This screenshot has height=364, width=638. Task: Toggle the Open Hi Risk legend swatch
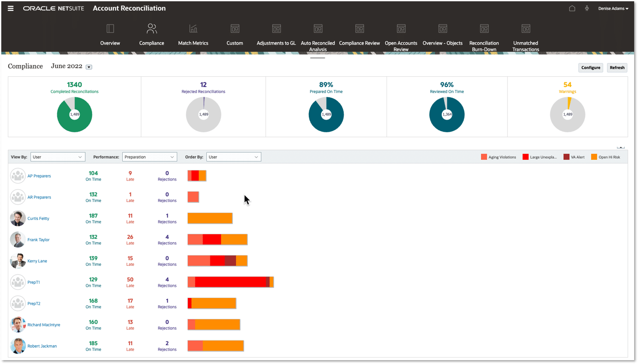coord(594,157)
